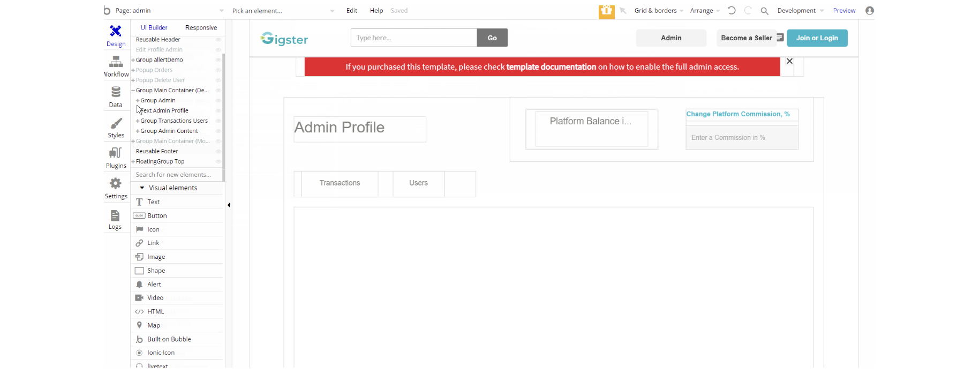Open the Development version dropdown
Viewport: 980px width, 372px height.
801,11
